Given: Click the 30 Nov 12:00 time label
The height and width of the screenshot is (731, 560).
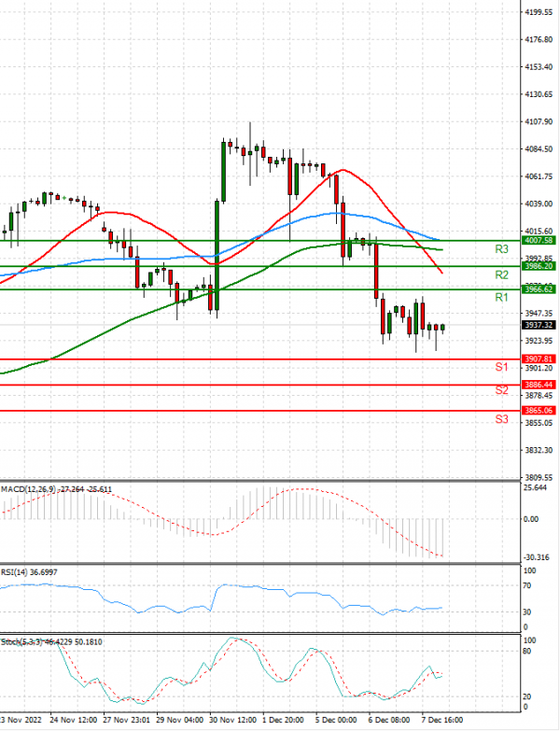Looking at the screenshot, I should (233, 720).
